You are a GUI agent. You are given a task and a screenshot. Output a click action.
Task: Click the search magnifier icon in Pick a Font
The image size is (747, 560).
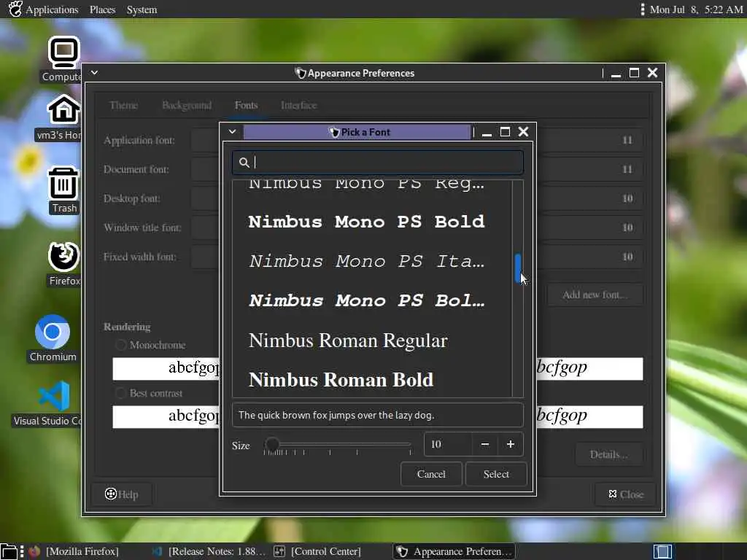pos(244,163)
